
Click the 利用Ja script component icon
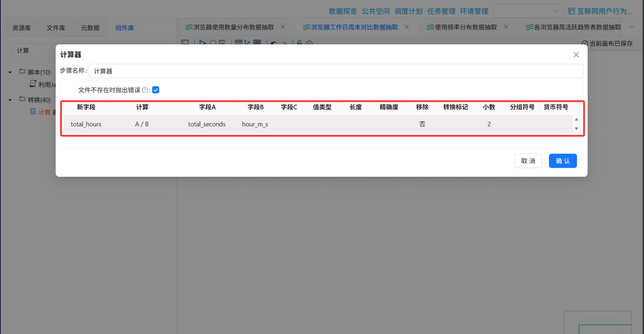click(33, 84)
